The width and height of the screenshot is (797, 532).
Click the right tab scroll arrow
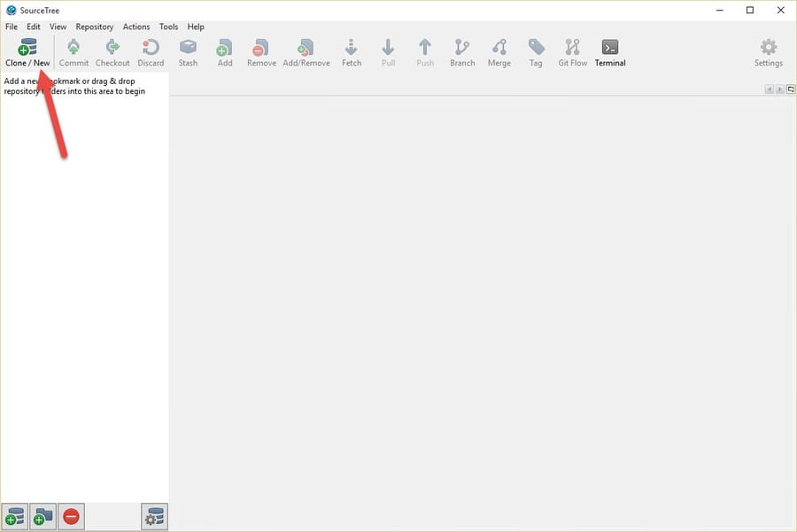[779, 89]
